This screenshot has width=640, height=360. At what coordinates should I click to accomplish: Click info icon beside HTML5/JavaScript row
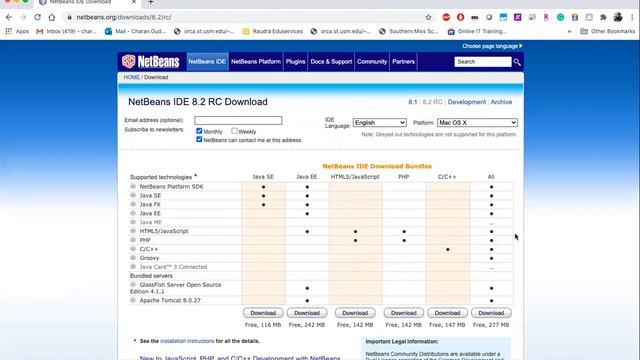[x=133, y=231]
